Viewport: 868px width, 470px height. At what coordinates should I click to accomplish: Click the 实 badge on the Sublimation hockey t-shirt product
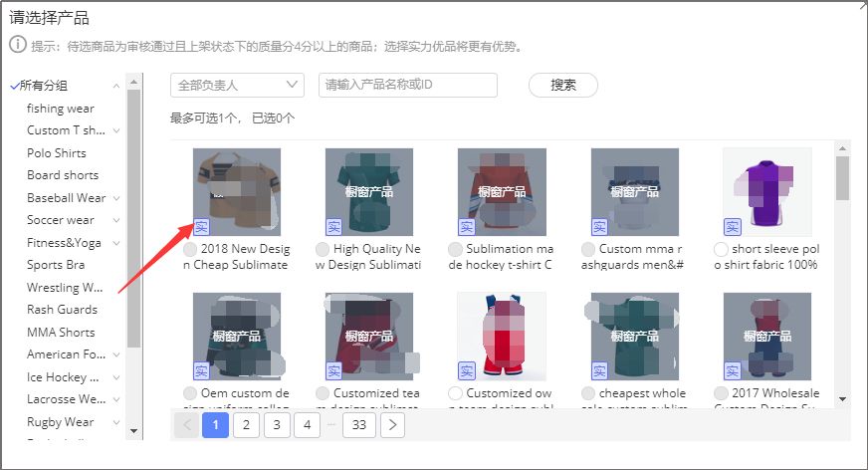466,226
